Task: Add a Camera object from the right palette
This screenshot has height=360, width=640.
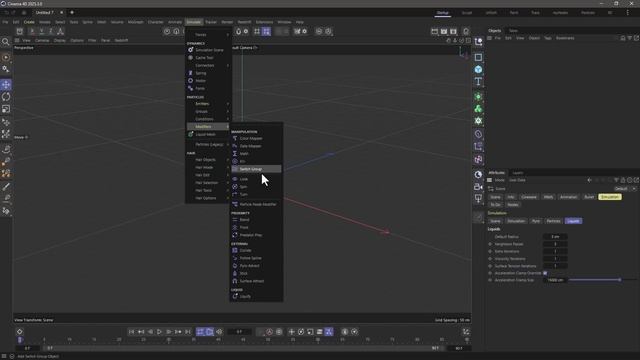Action: [478, 187]
